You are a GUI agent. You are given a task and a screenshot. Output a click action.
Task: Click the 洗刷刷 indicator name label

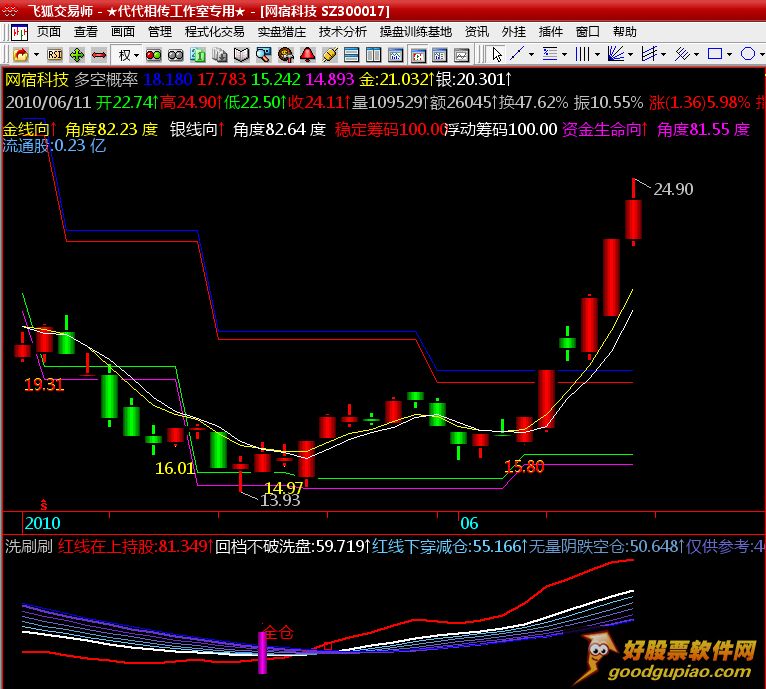click(x=29, y=547)
